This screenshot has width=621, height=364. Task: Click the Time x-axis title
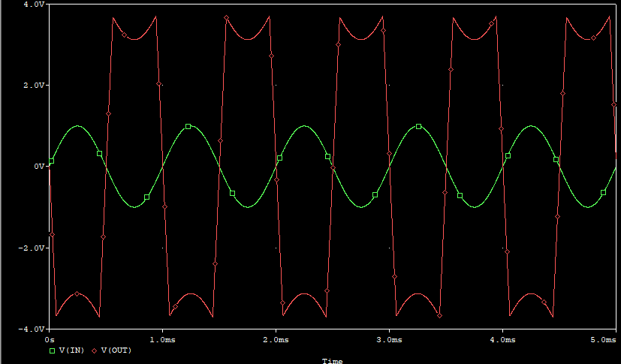tap(333, 361)
